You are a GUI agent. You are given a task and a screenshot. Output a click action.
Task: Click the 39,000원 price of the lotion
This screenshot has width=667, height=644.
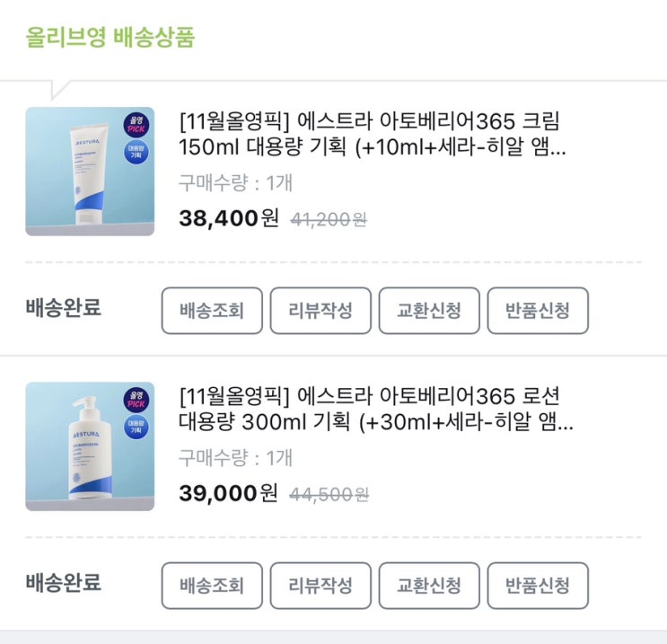pyautogui.click(x=229, y=493)
